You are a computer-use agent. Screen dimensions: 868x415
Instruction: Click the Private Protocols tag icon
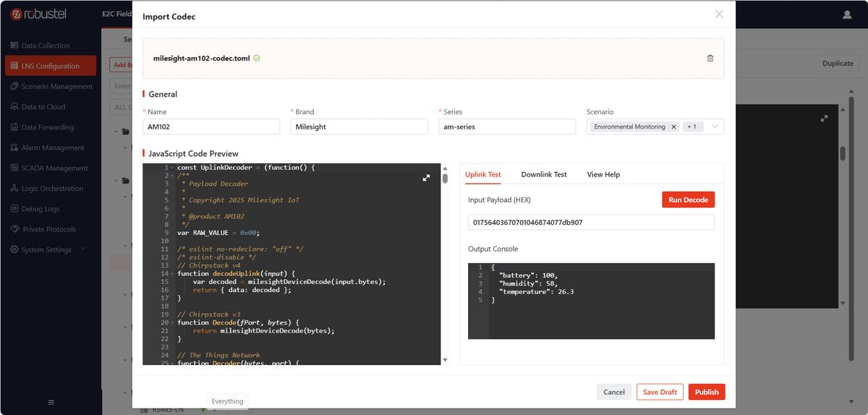[x=14, y=229]
